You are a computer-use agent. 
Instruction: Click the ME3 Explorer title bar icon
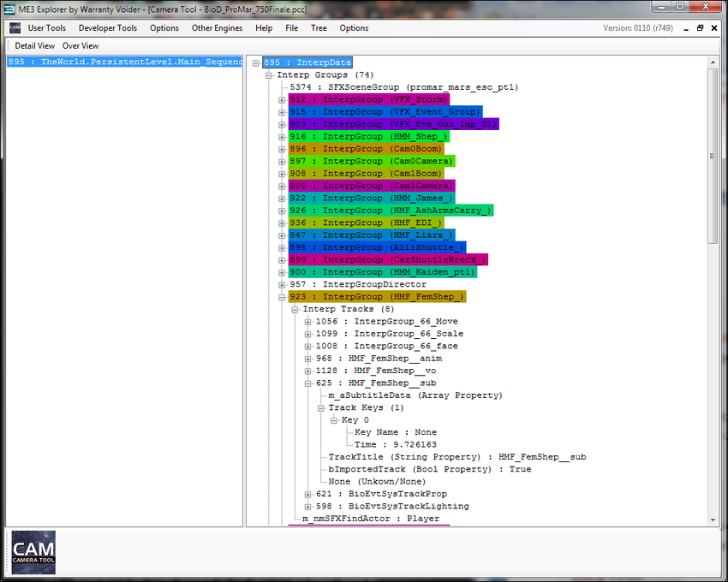(x=9, y=8)
